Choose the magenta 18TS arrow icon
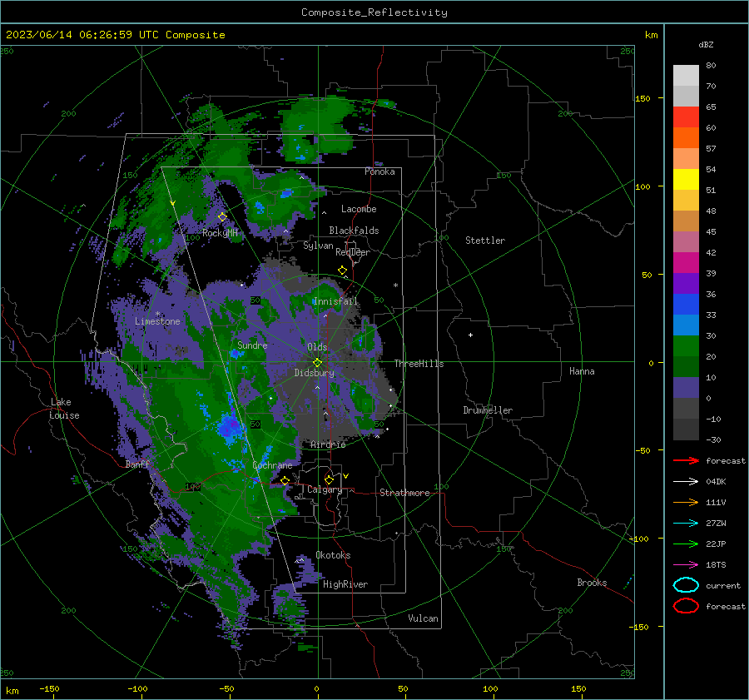 (686, 565)
